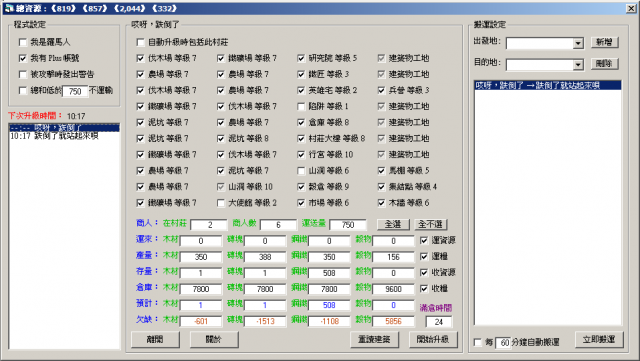Viewport: 640px width, 361px height.
Task: Click the 預計 穀物 field showing 0
Action: (x=393, y=305)
